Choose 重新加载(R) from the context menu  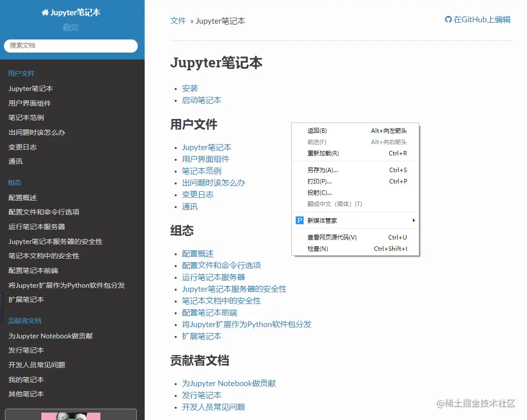355,153
